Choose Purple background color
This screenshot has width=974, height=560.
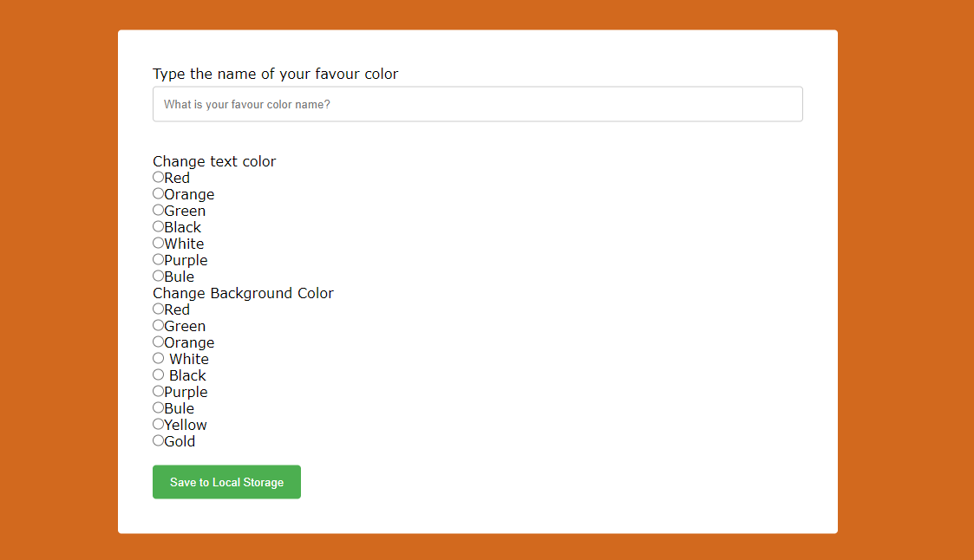click(x=157, y=391)
